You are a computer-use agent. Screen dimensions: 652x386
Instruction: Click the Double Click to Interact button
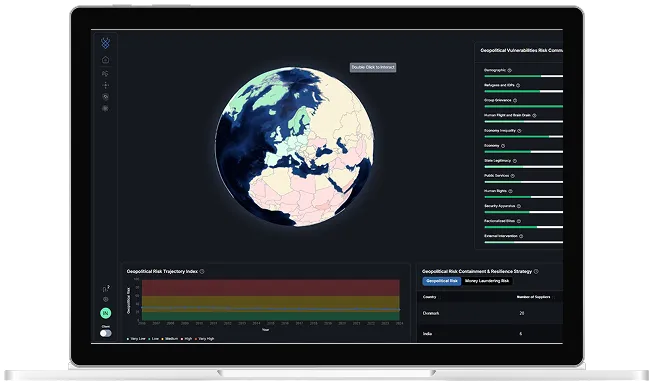373,67
